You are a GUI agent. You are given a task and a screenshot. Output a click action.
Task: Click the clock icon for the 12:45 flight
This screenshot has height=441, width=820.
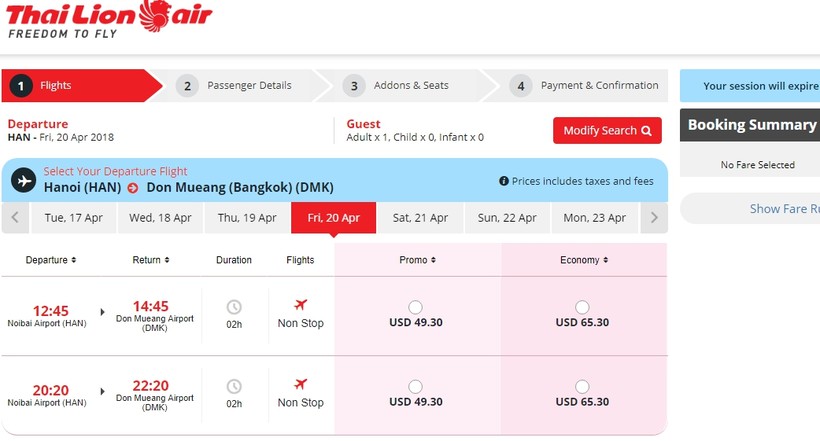pos(234,307)
